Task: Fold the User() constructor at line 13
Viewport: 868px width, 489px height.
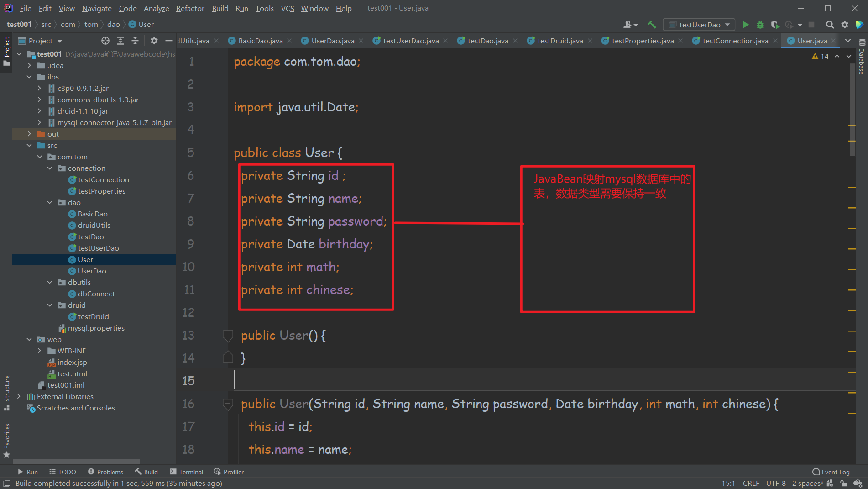Action: point(228,335)
